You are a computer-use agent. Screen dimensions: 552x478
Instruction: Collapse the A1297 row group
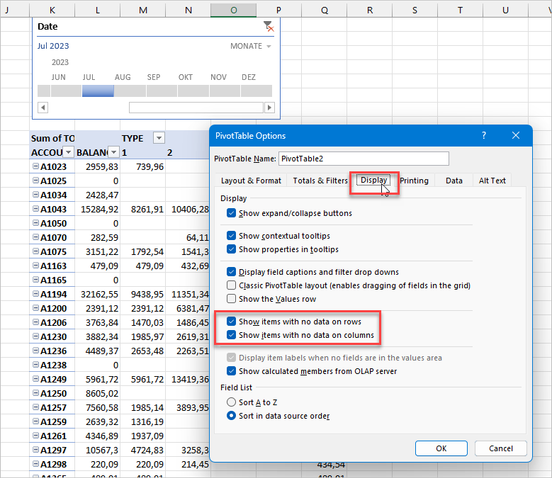36,450
